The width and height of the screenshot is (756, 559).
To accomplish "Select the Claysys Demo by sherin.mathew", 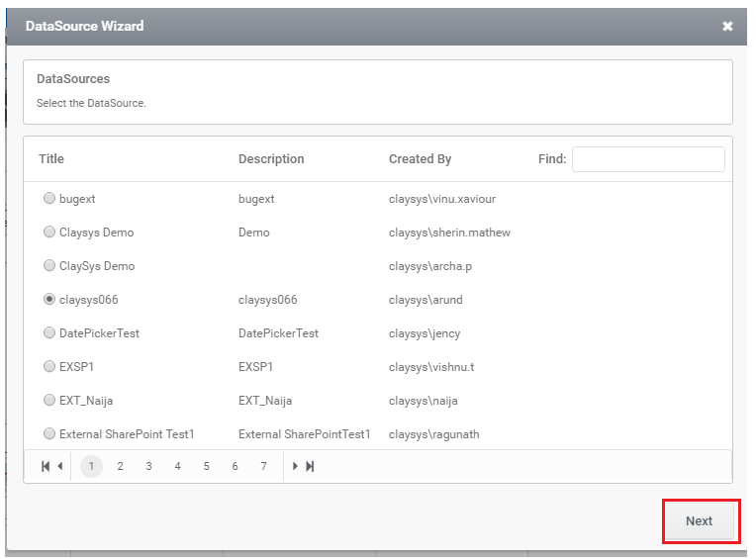I will pyautogui.click(x=49, y=232).
